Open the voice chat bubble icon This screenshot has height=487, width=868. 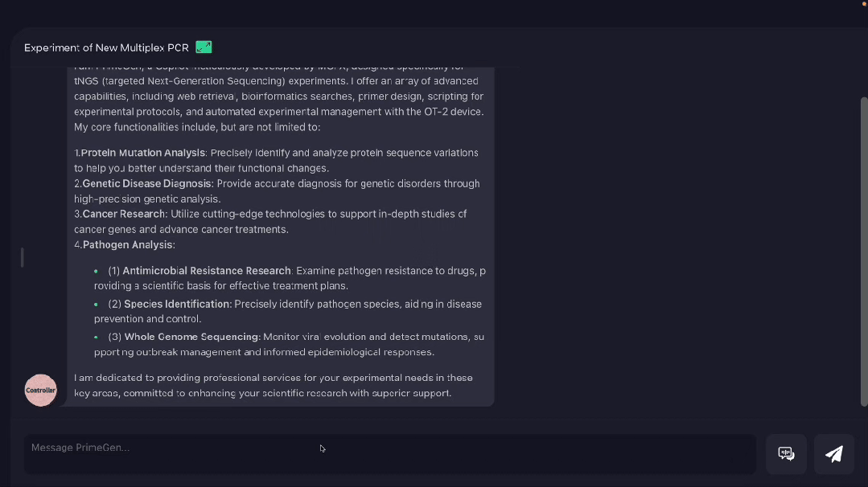(786, 454)
